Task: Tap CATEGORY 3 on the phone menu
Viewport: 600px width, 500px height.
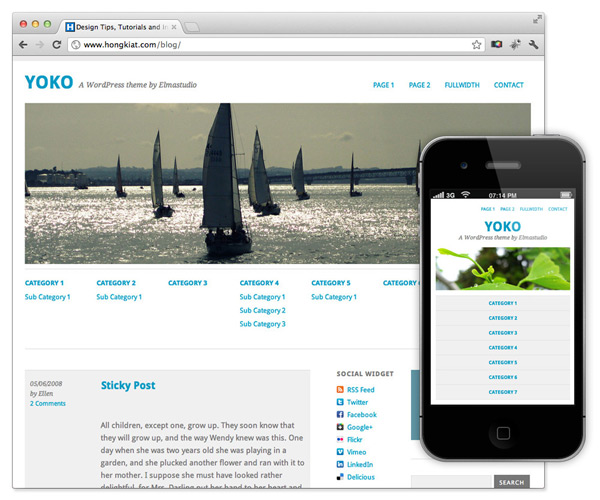Action: coord(503,333)
